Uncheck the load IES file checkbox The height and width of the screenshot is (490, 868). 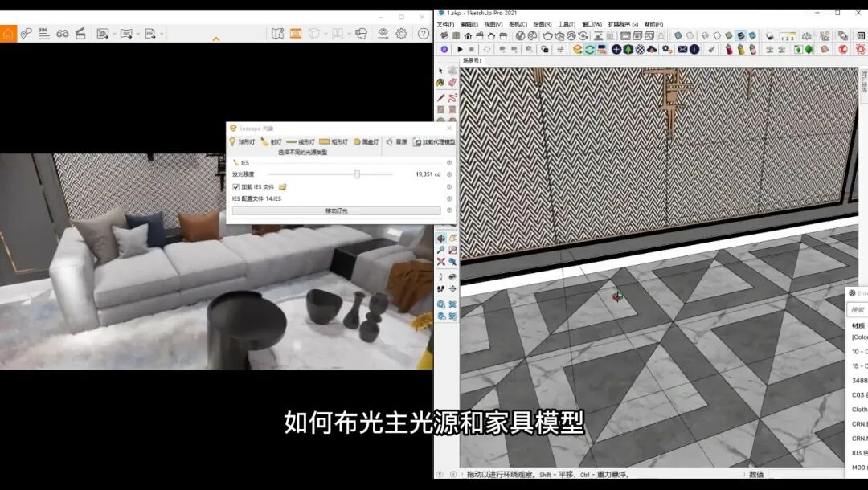click(x=235, y=187)
